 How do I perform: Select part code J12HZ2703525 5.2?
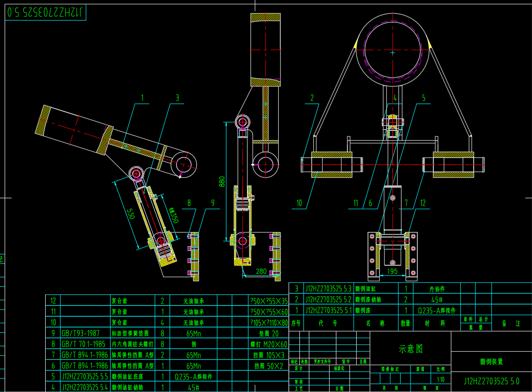329,300
